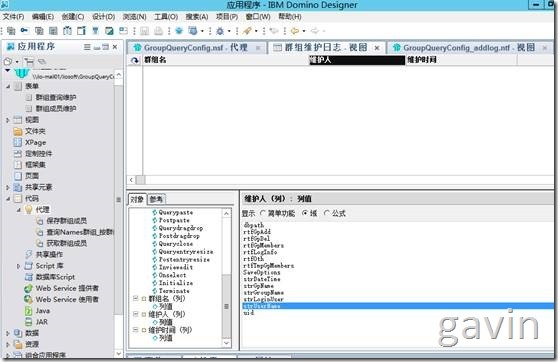Open the 工具(O) menu
The height and width of the screenshot is (362, 558).
[166, 17]
